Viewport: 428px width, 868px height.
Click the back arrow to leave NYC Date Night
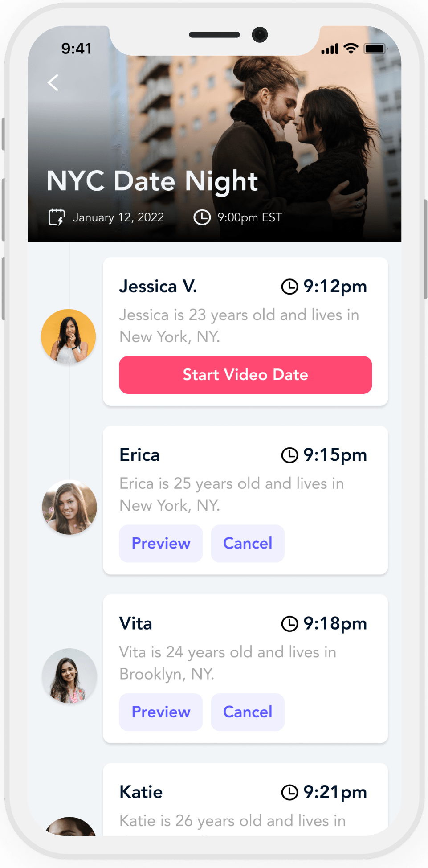[x=53, y=82]
